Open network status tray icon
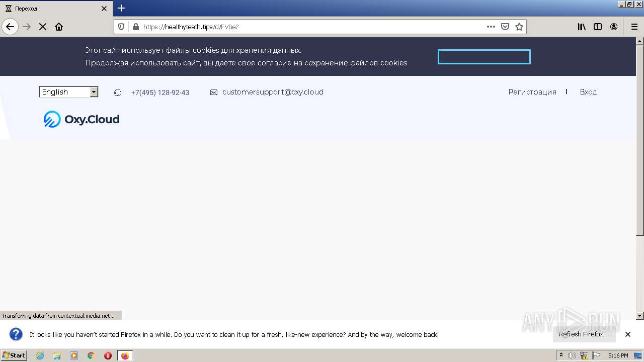Viewport: 644px width, 362px height. point(584,355)
